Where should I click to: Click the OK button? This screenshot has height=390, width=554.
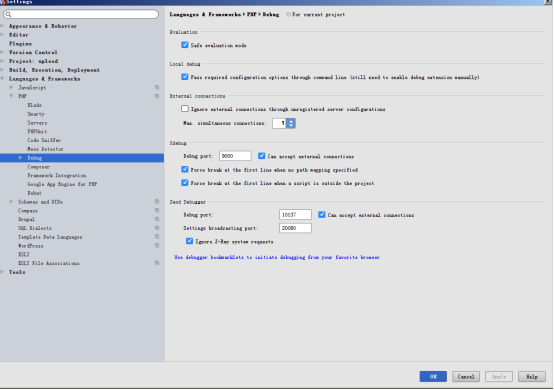(x=433, y=377)
